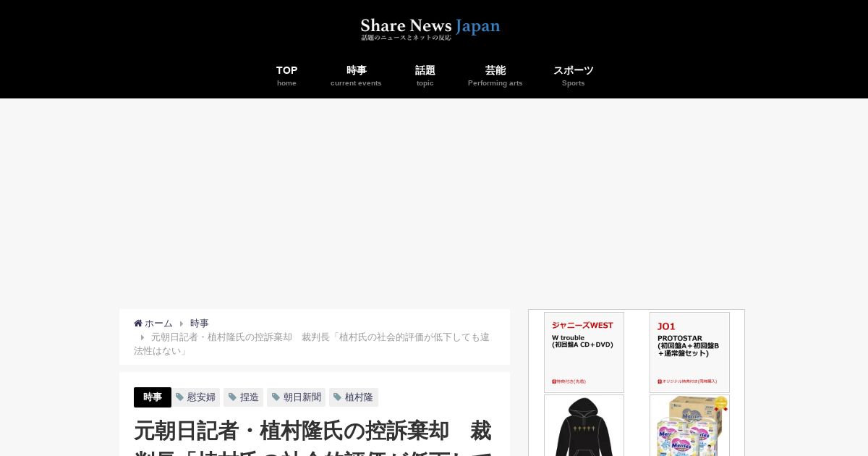The image size is (868, 456).
Task: Click tag icon beside 朝日新聞
Action: (x=276, y=397)
